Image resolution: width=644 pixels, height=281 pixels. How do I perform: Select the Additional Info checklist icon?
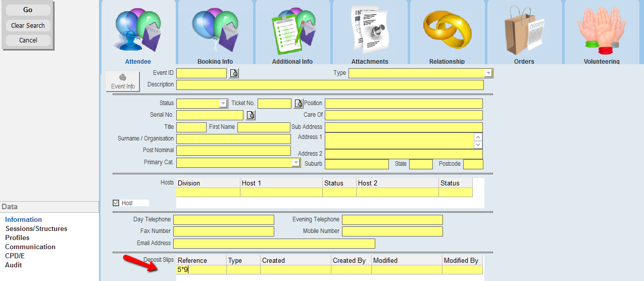pyautogui.click(x=292, y=31)
